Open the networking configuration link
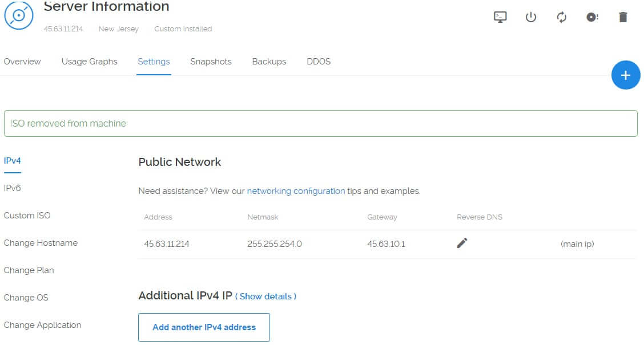This screenshot has width=644, height=345. coord(296,190)
